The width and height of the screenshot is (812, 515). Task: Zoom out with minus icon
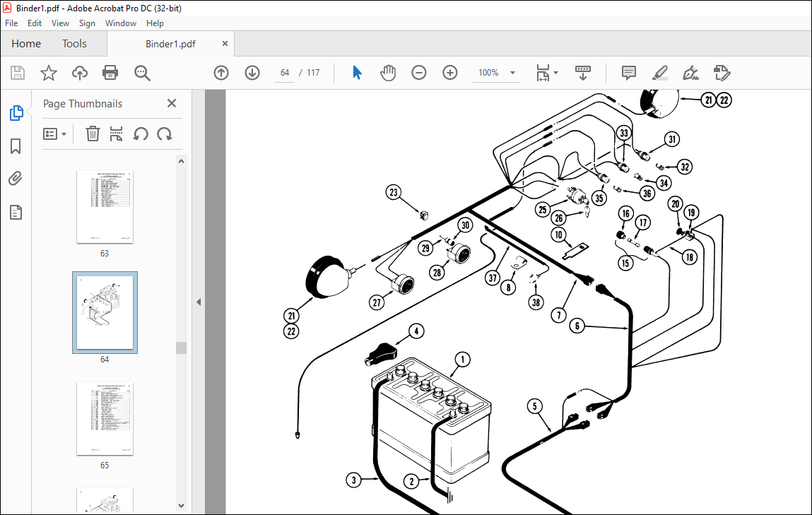(x=419, y=73)
